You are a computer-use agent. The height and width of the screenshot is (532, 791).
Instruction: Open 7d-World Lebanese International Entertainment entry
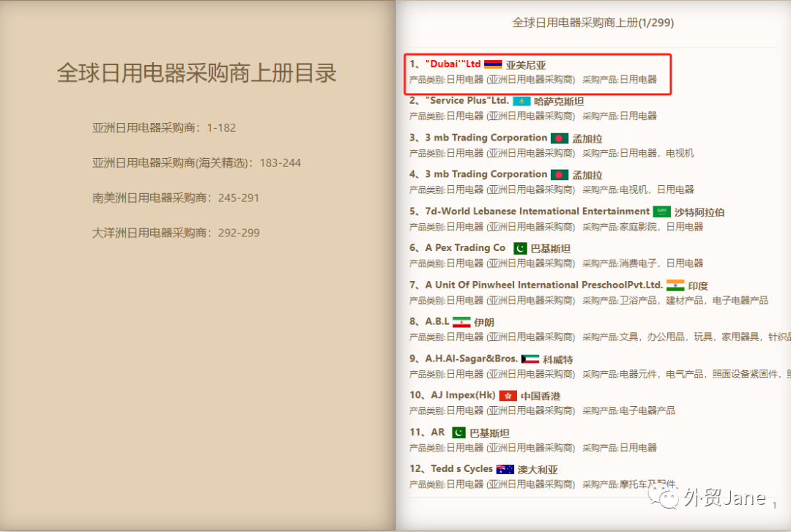coord(538,211)
